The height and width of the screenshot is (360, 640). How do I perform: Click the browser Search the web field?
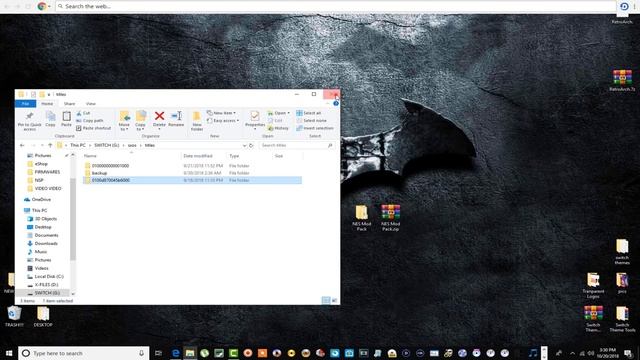coord(336,6)
